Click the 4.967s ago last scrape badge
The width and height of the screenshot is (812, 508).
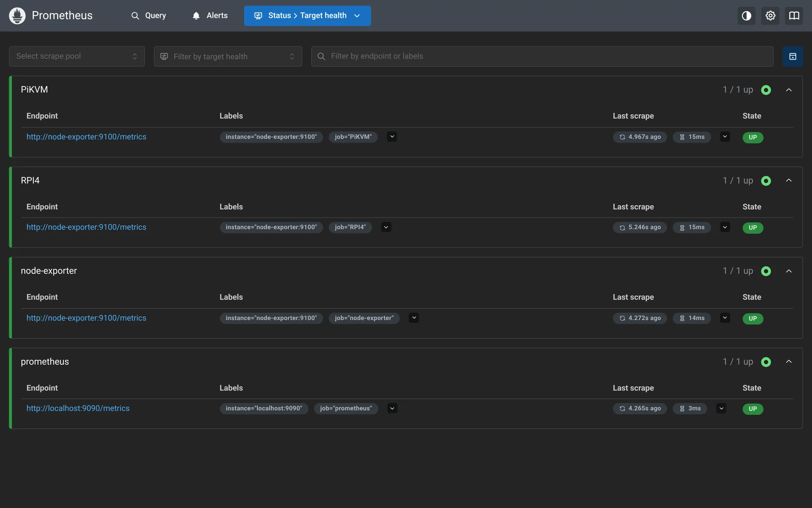tap(640, 137)
